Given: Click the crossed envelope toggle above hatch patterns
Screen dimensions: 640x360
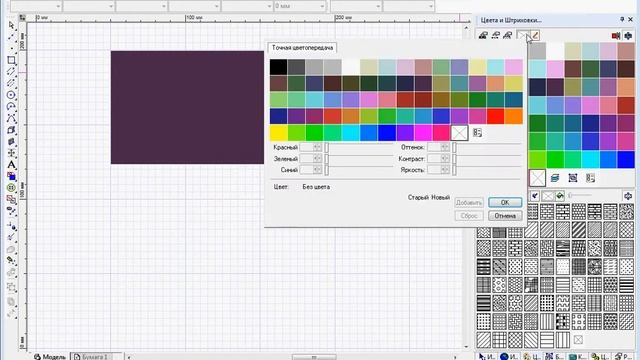Looking at the screenshot, I should pos(548,196).
